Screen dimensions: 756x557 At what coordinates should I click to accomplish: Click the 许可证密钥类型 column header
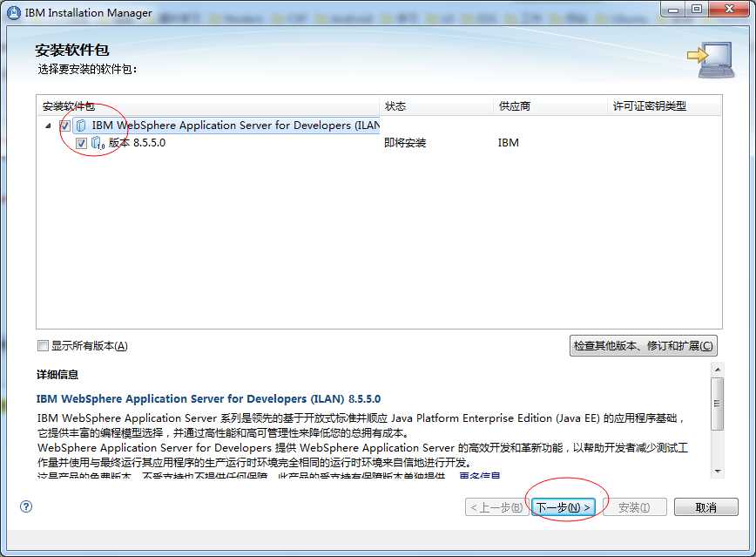(x=665, y=105)
